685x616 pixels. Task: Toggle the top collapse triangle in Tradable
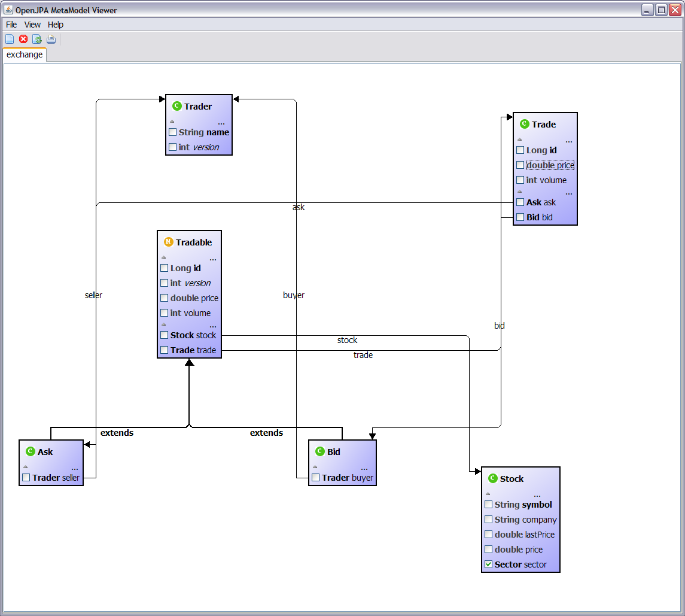(164, 257)
